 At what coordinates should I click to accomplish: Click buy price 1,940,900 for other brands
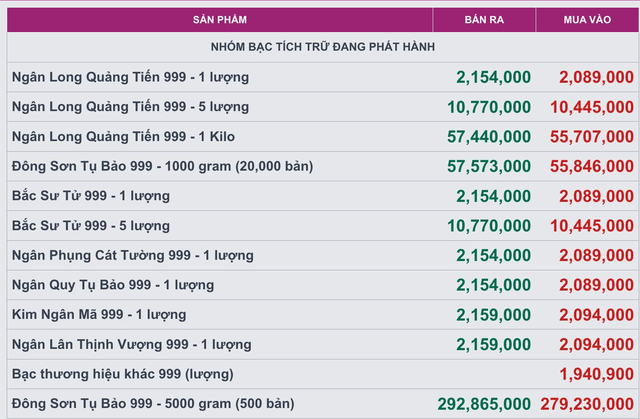tap(596, 374)
